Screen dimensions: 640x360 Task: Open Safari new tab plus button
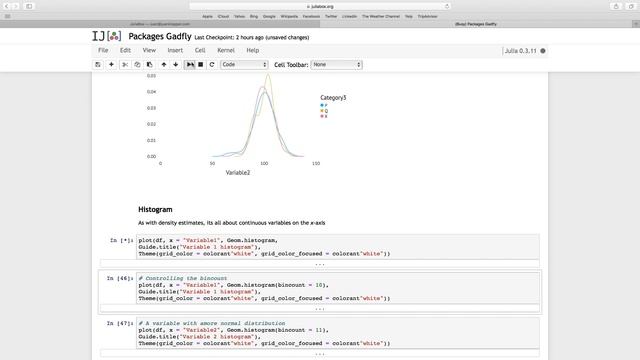(636, 24)
